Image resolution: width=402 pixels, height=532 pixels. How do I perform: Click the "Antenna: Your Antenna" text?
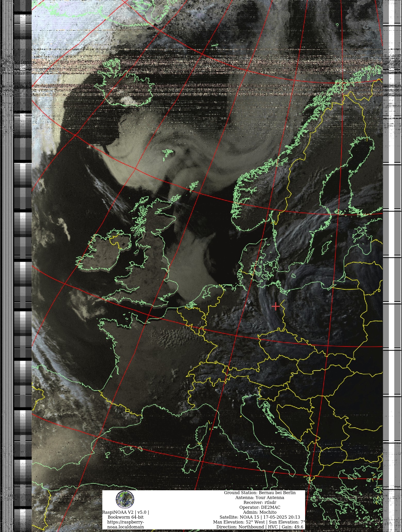(x=260, y=497)
